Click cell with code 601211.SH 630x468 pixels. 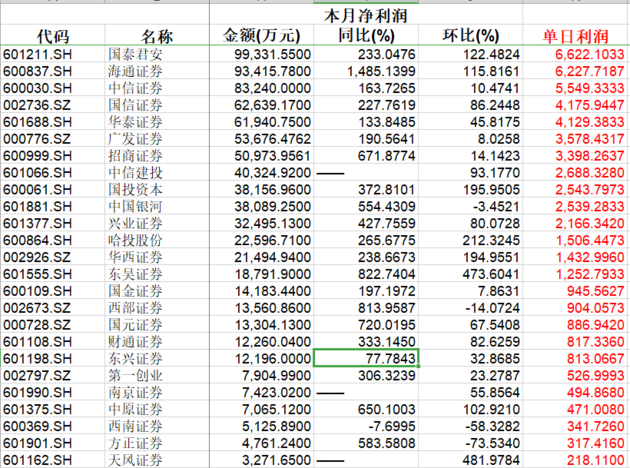click(x=53, y=54)
